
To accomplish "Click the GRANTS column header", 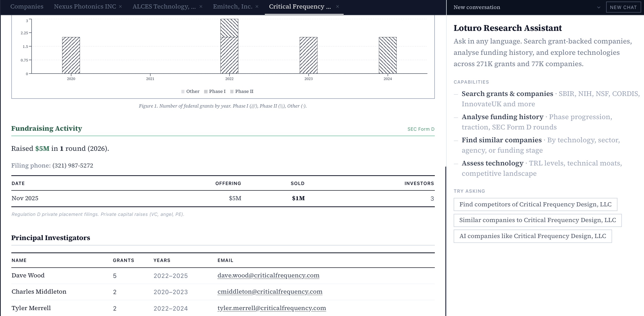I will tap(123, 260).
